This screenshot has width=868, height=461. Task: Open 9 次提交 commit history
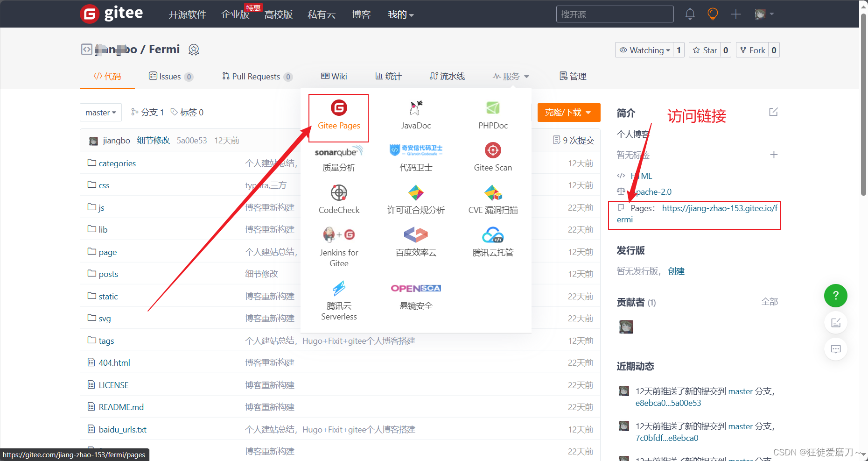(574, 140)
